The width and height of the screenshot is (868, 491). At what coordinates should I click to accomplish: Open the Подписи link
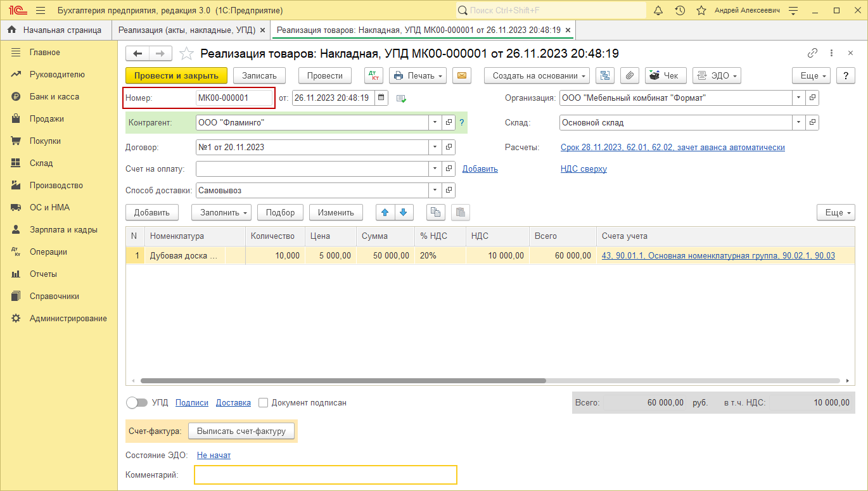[192, 402]
